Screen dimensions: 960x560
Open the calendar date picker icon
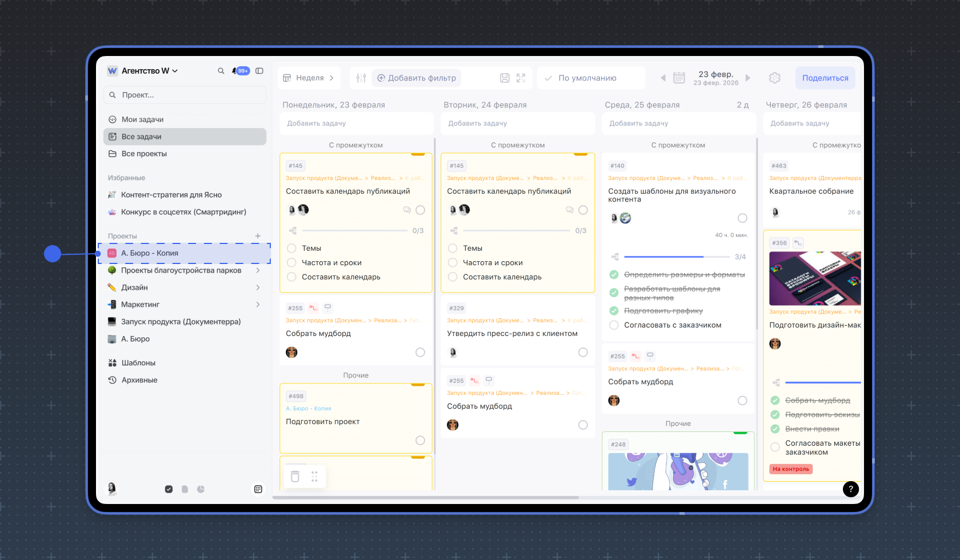point(679,78)
